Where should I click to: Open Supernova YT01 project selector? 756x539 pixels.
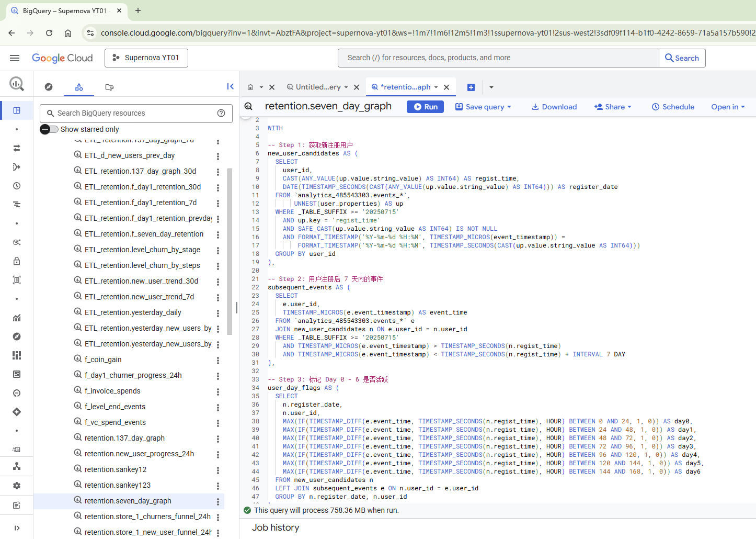pyautogui.click(x=146, y=58)
